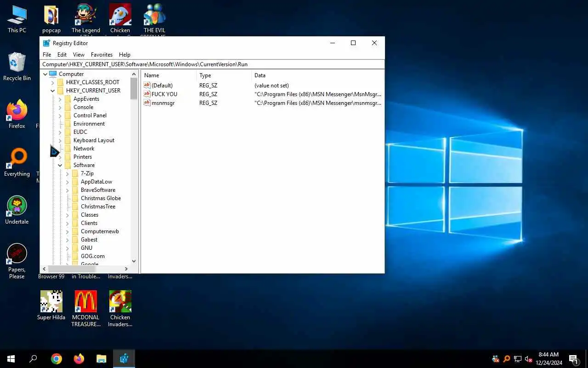Click the Windows Start button
Screen dimensions: 588x368
click(11, 359)
